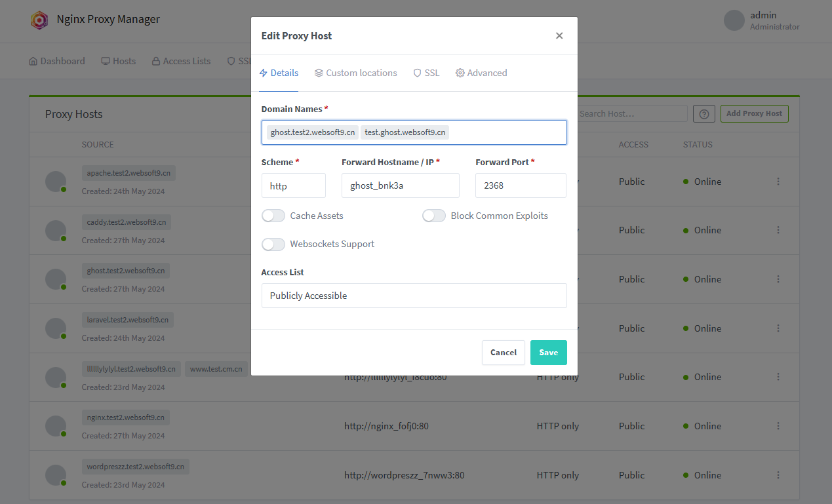Click the Forward Port input field
Screen dimensions: 832x504
(521, 185)
